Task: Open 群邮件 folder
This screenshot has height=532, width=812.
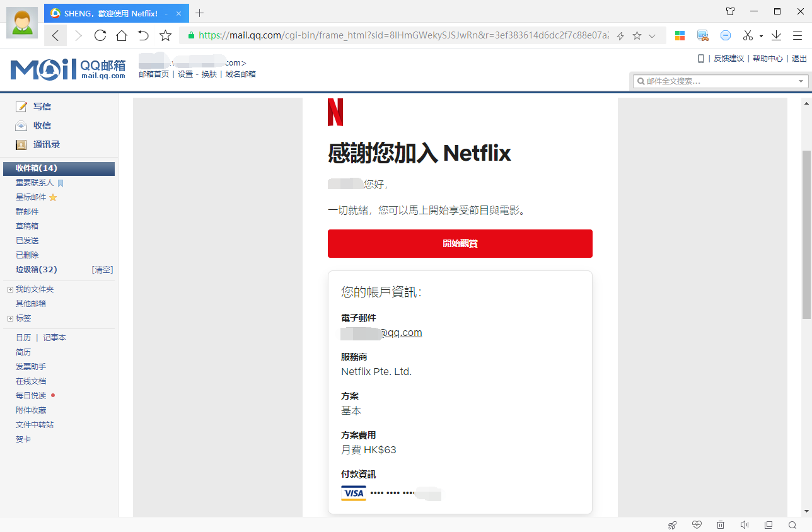Action: coord(27,212)
